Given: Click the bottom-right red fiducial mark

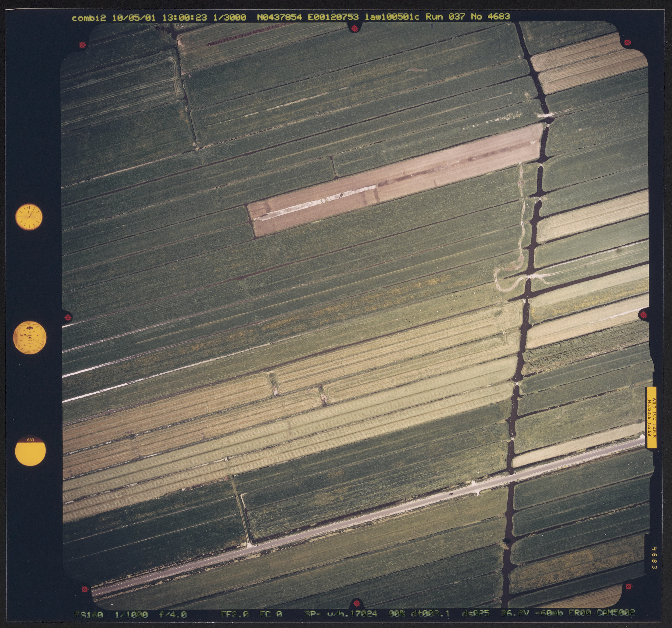Looking at the screenshot, I should tap(629, 587).
